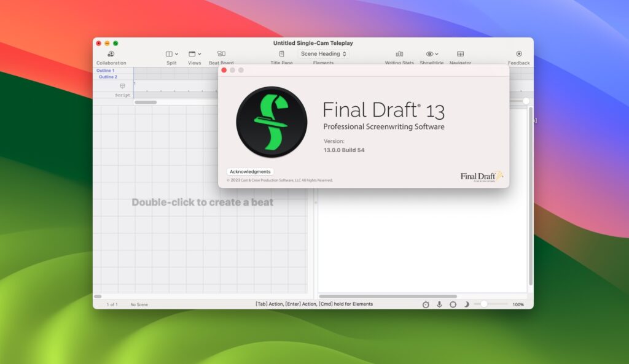The height and width of the screenshot is (364, 629).
Task: Toggle night mode with the moon icon
Action: tap(466, 304)
